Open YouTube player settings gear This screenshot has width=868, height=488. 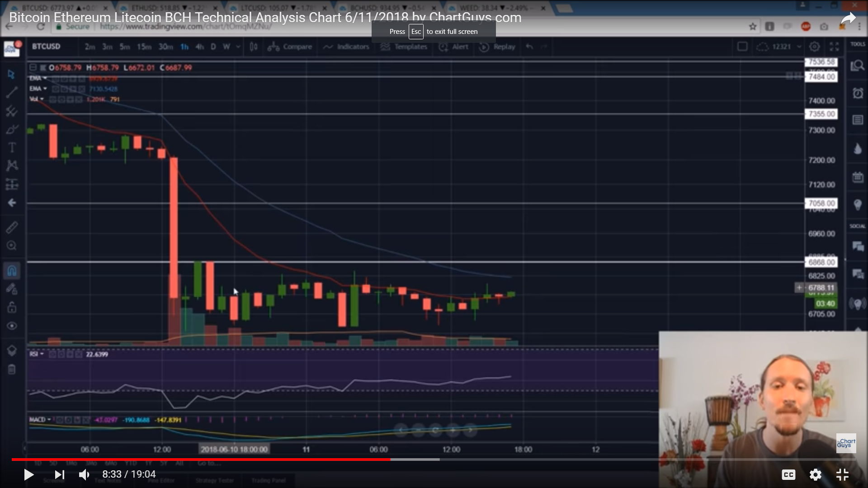[815, 474]
